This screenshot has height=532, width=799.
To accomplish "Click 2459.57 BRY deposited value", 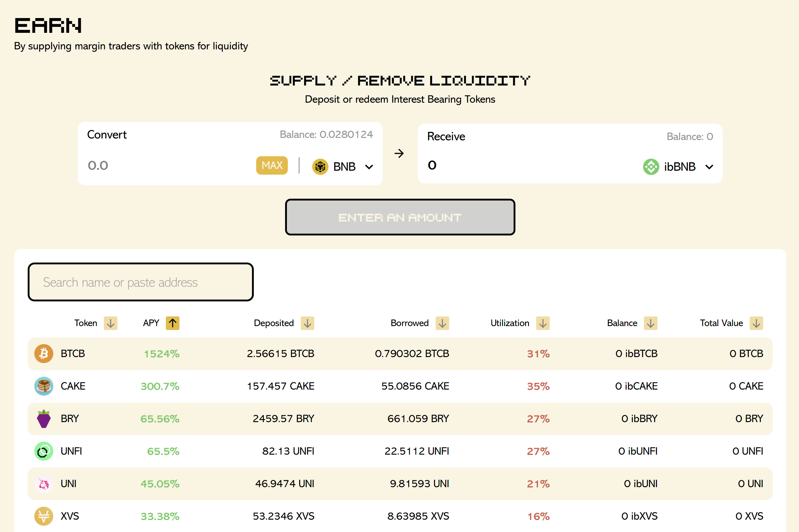I will point(284,419).
